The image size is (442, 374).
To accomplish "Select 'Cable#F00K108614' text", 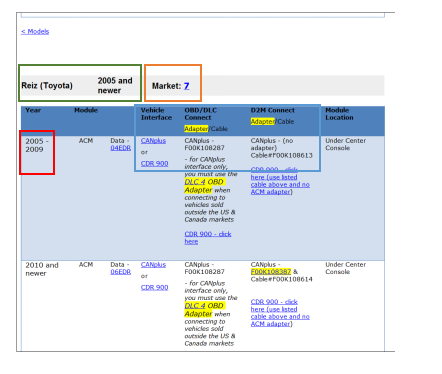I will [282, 279].
